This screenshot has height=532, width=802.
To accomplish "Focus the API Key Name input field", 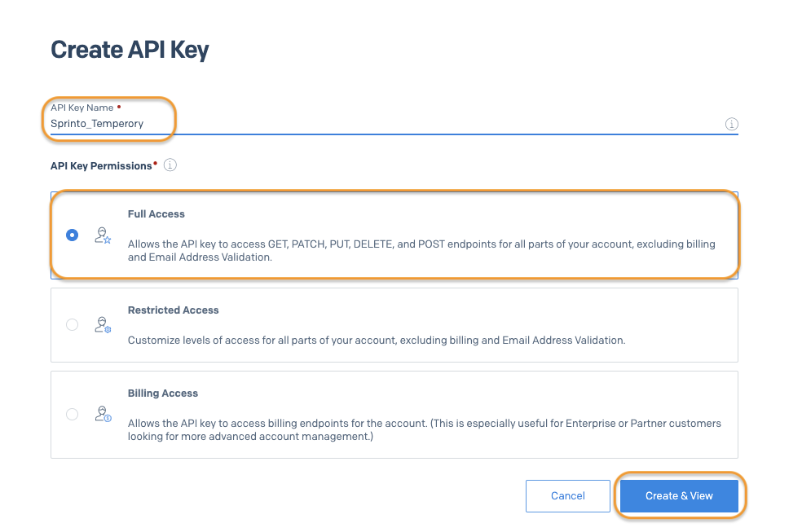I will tap(394, 124).
